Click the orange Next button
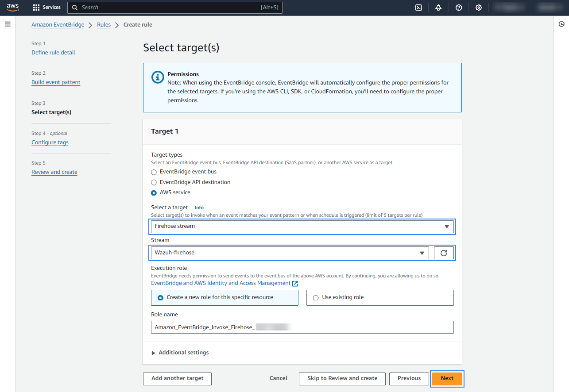Viewport: 569px width, 392px height. pos(447,378)
